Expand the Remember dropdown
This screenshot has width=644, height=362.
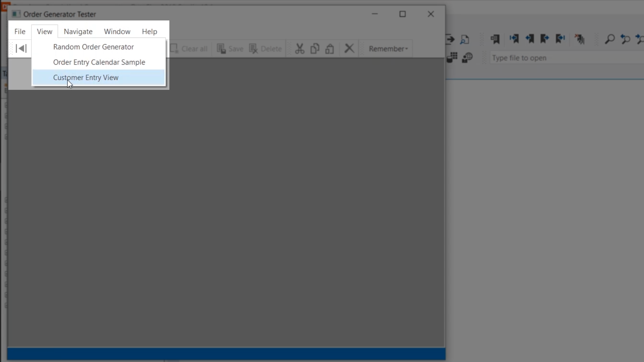click(x=388, y=49)
